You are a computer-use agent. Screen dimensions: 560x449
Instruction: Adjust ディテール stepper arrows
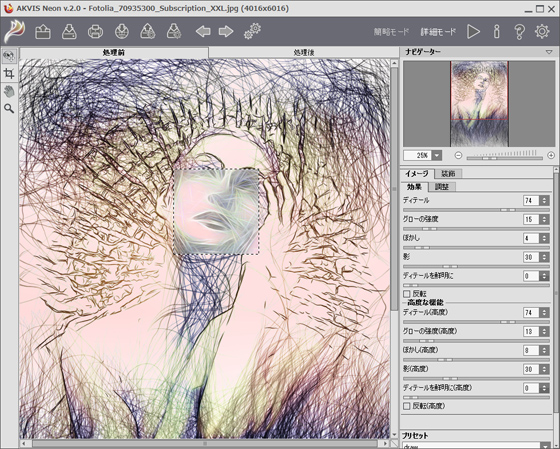tap(544, 200)
